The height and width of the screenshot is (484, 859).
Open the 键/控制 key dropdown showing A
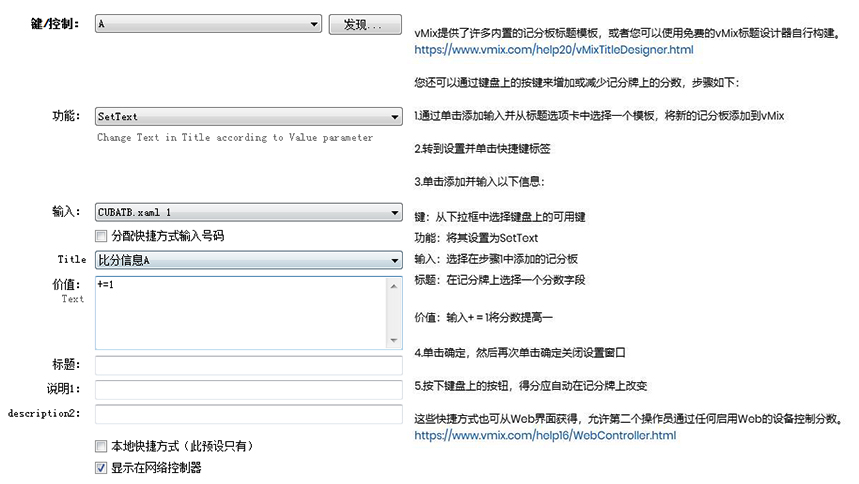(x=208, y=24)
